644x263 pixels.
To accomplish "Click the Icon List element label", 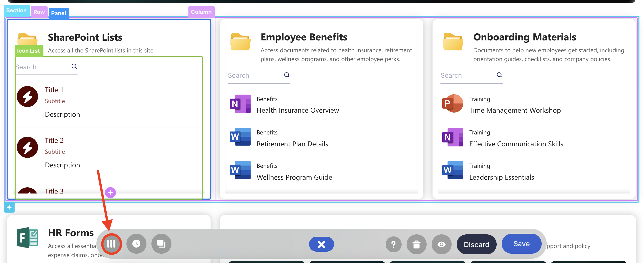I will point(28,51).
